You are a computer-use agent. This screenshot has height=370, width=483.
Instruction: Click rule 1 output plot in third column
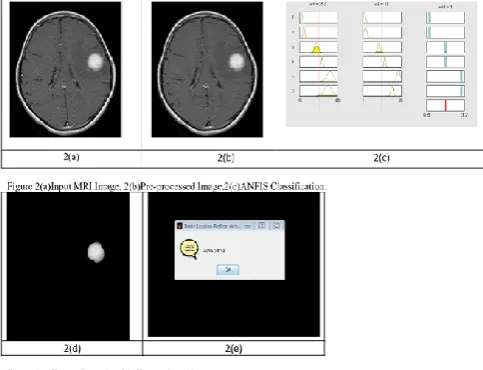tap(445, 18)
